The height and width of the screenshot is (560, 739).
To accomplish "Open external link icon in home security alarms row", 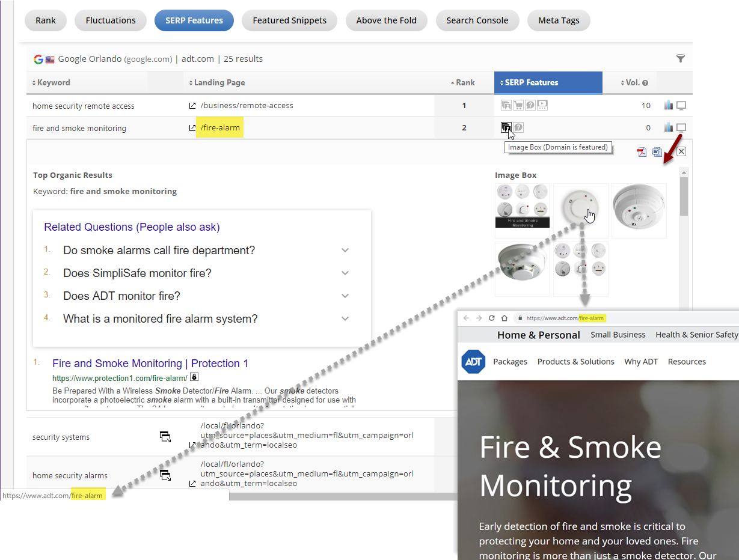I will 192,484.
